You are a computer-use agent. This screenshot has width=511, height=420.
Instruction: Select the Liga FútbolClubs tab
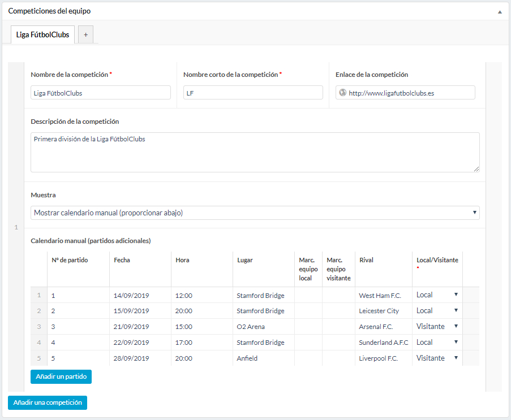[42, 34]
